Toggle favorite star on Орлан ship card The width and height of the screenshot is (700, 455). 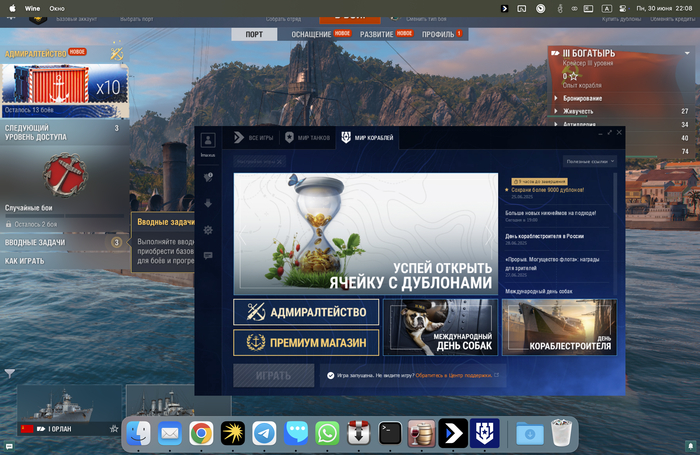click(114, 429)
